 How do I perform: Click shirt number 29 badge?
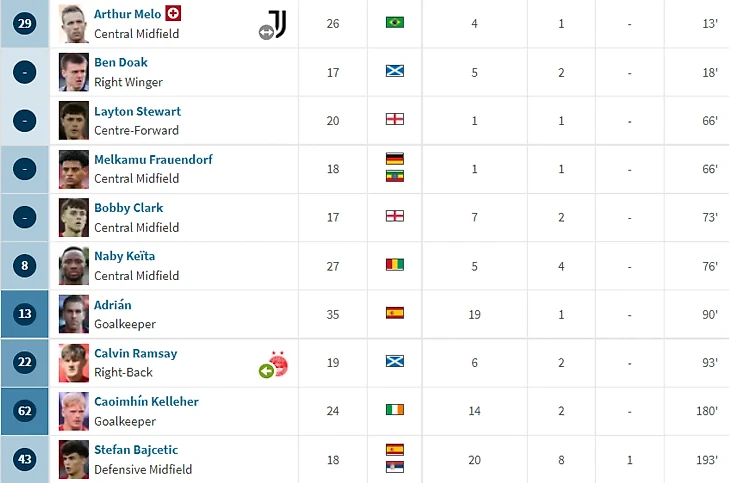click(25, 23)
